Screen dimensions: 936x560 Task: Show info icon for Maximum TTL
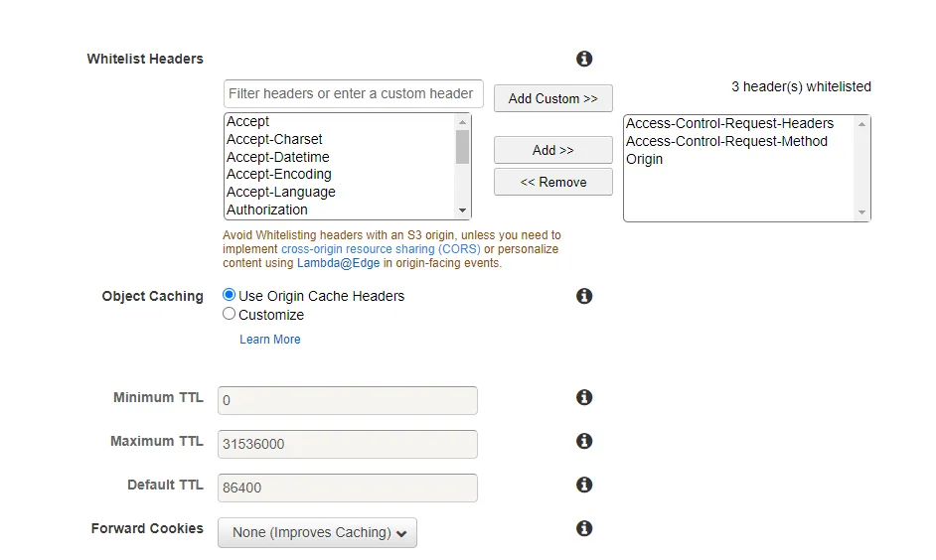(x=584, y=441)
